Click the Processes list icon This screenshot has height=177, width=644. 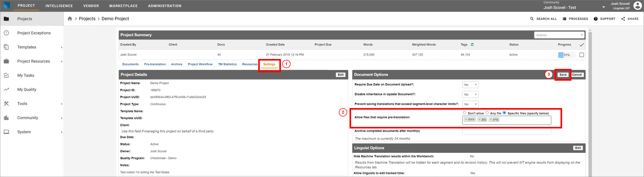pyautogui.click(x=564, y=19)
